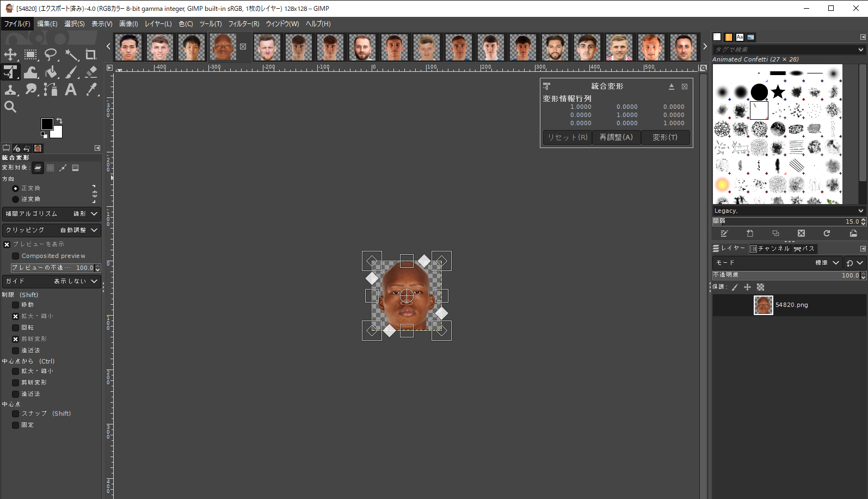Click the 変形(T) button

coord(665,138)
